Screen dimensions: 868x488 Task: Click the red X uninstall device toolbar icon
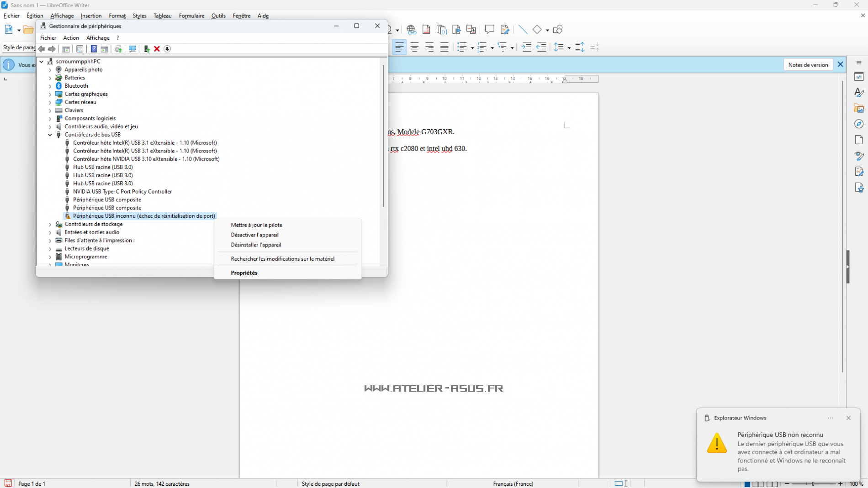(157, 49)
